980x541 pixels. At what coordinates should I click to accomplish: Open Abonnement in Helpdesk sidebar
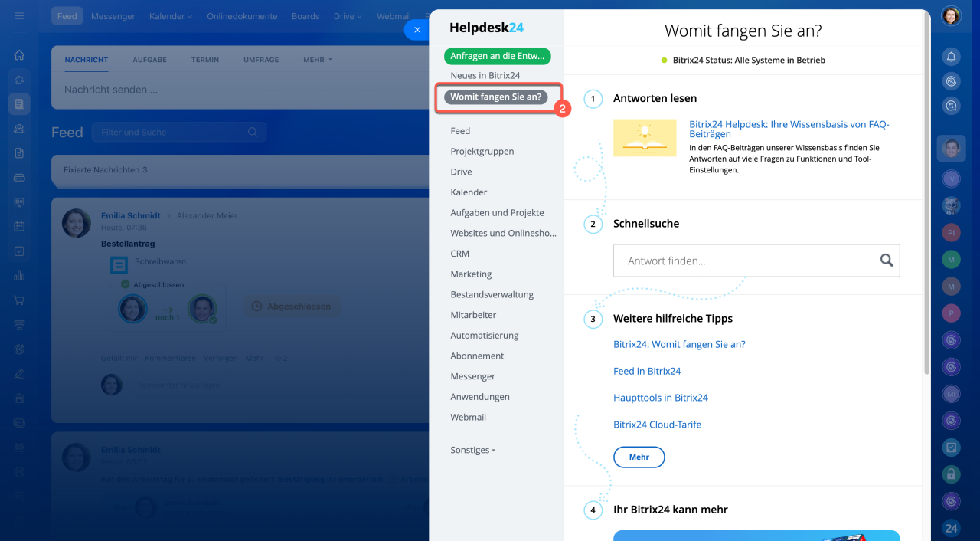click(x=477, y=356)
